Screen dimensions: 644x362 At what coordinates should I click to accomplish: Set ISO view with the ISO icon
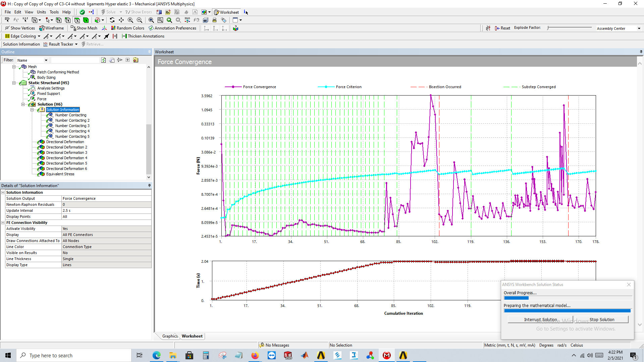pos(187,20)
